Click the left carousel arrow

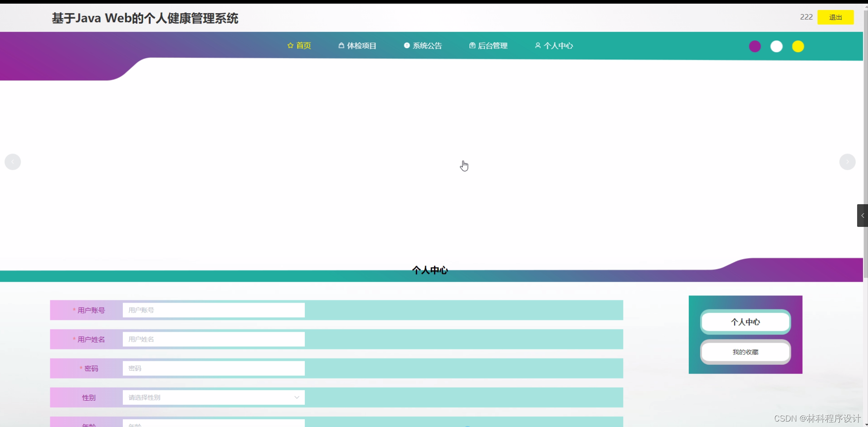click(12, 162)
